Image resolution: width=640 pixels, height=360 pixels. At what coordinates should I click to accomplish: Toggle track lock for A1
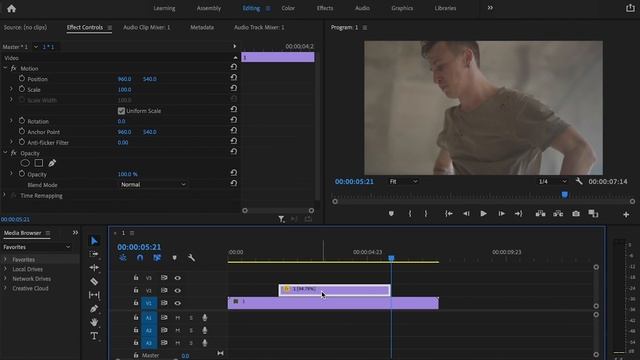click(x=136, y=317)
